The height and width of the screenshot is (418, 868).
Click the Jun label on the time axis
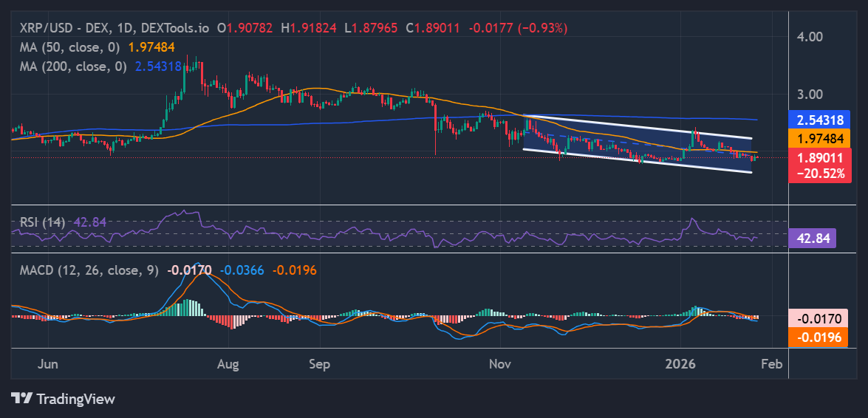click(47, 364)
